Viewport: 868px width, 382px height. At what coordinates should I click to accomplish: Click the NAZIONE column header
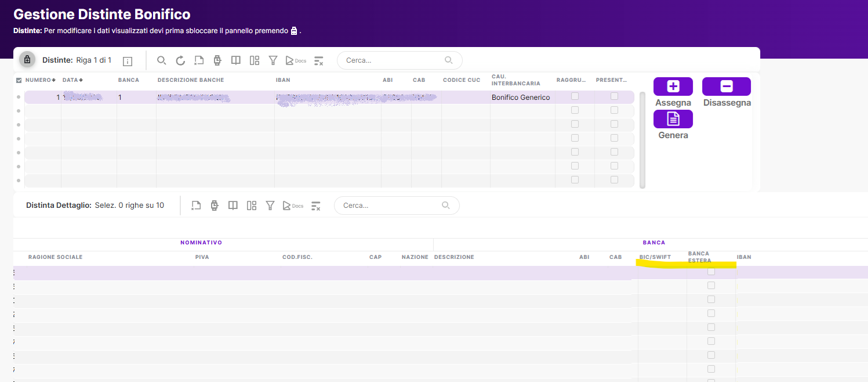point(415,257)
